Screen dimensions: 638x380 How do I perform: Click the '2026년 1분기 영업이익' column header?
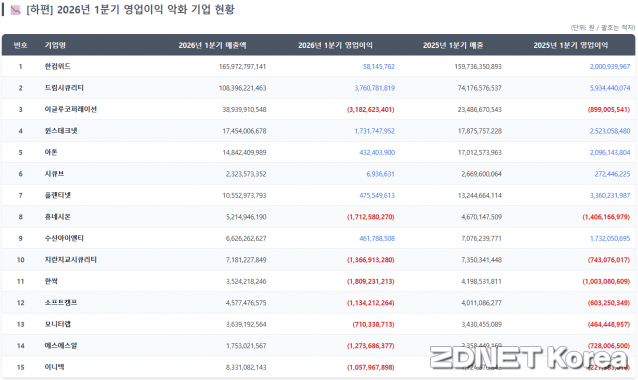pyautogui.click(x=335, y=45)
